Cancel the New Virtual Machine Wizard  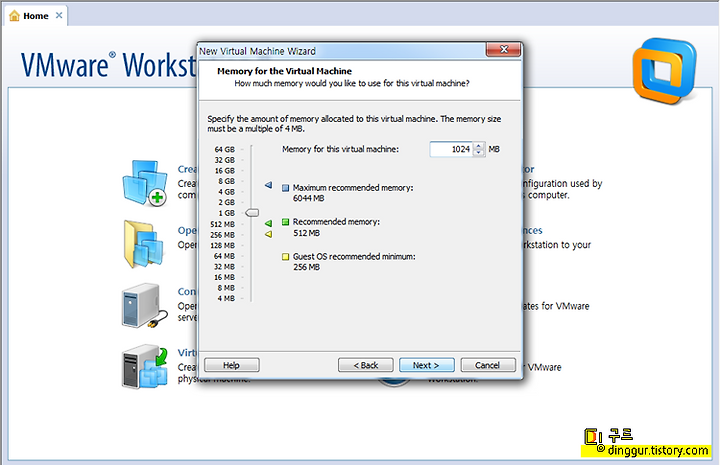(x=488, y=365)
